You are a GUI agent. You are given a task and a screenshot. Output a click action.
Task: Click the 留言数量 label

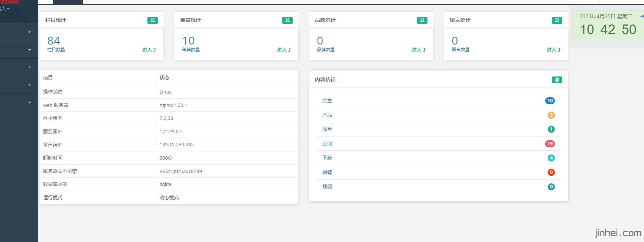point(461,50)
